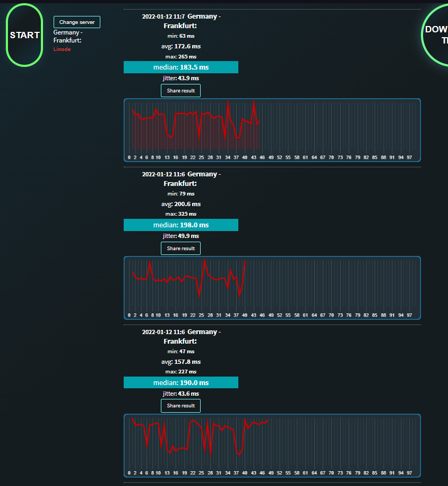Screen dimensions: 448x486
Task: Click the DOWNLOAD test circle at right edge
Action: 435,35
